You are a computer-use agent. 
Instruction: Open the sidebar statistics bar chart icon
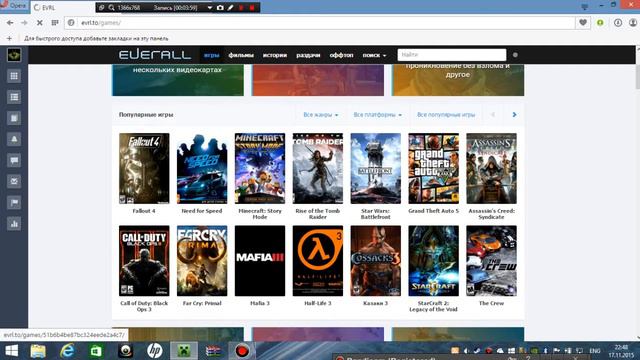[x=14, y=224]
